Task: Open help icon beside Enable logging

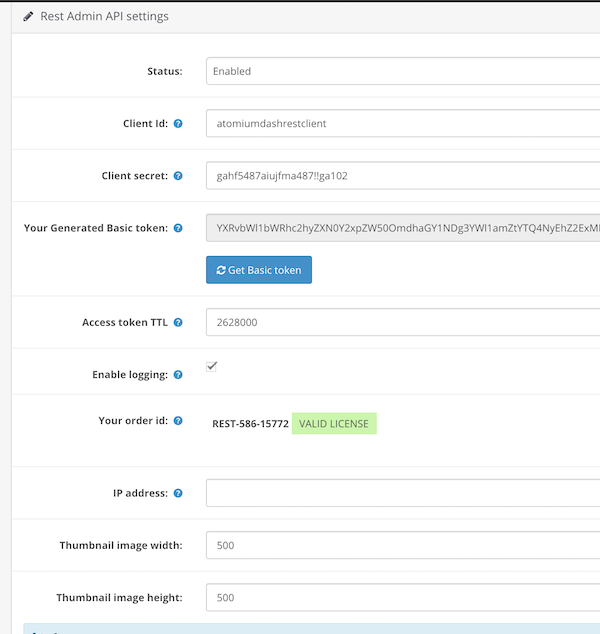Action: (178, 375)
